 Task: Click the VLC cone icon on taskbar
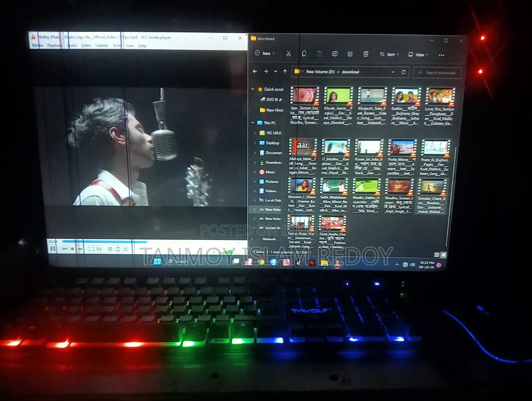[x=337, y=264]
